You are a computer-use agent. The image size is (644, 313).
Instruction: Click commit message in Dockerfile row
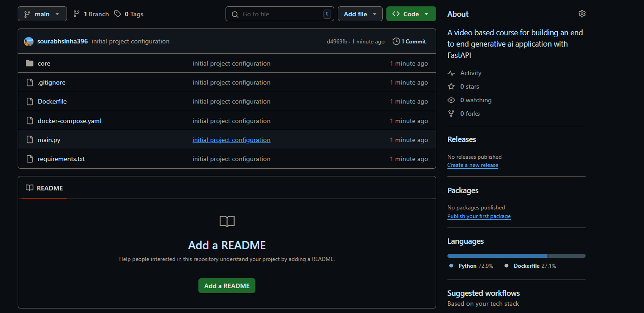coord(231,101)
